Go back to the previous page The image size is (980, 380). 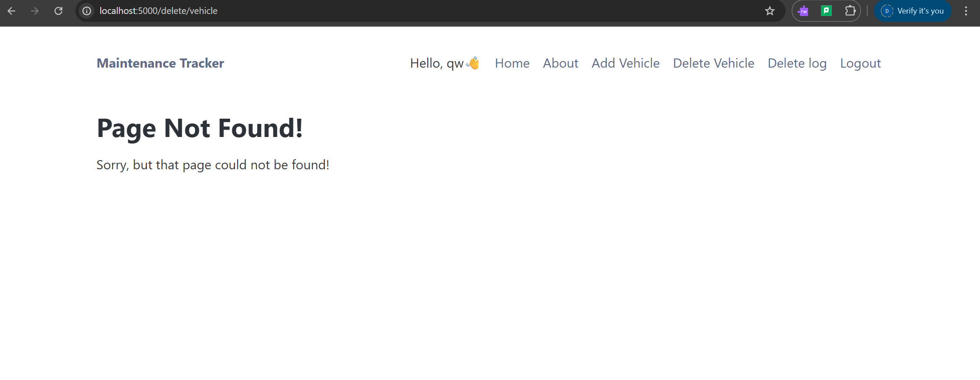[12, 11]
